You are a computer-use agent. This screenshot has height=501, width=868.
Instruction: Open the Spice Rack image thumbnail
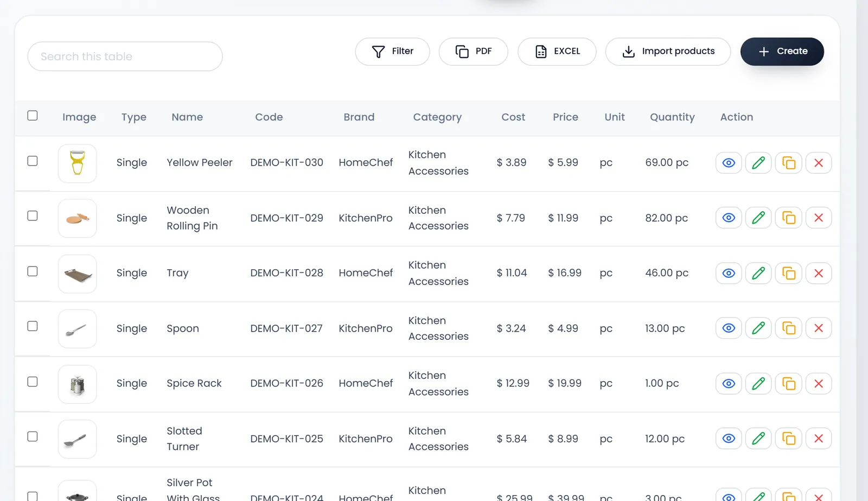point(78,384)
